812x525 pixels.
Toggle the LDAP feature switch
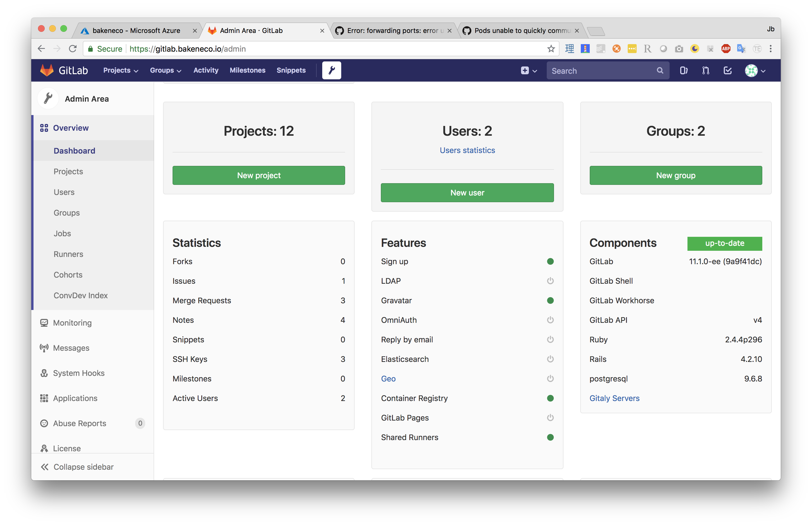click(550, 281)
